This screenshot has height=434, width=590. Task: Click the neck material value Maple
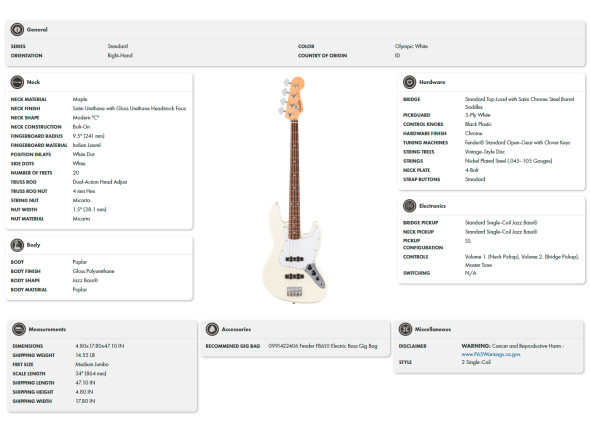coord(80,99)
